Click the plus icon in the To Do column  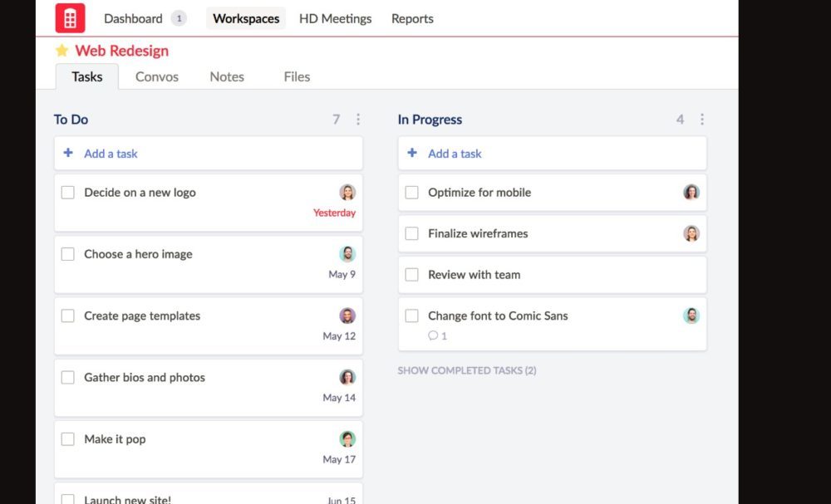click(x=68, y=154)
